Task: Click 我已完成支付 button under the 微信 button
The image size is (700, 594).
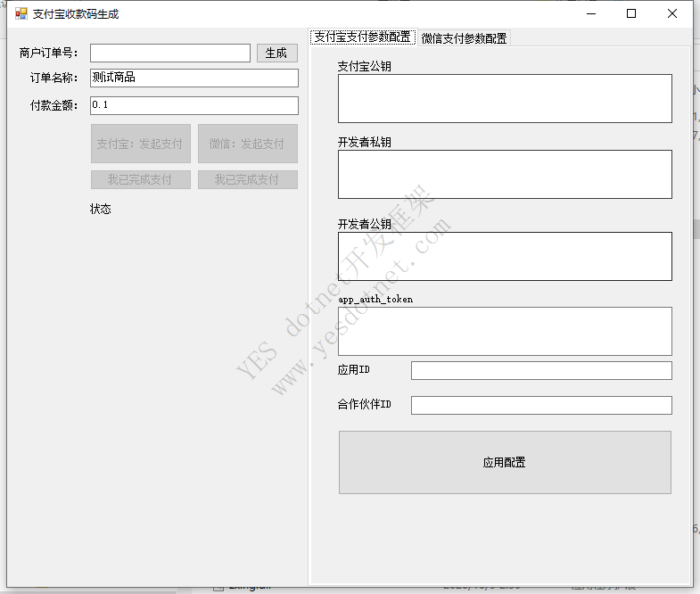Action: (x=248, y=179)
